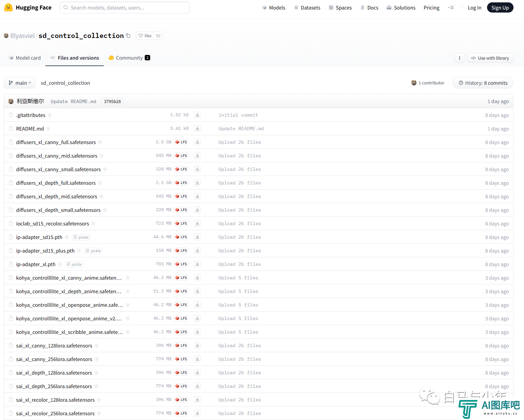
Task: Switch to the Model card tab
Action: [x=25, y=58]
